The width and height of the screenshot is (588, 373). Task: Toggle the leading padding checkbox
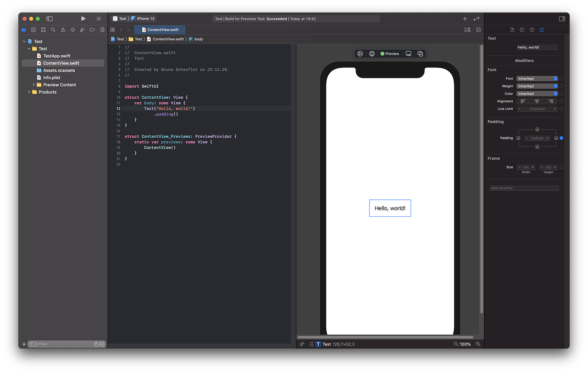(519, 138)
